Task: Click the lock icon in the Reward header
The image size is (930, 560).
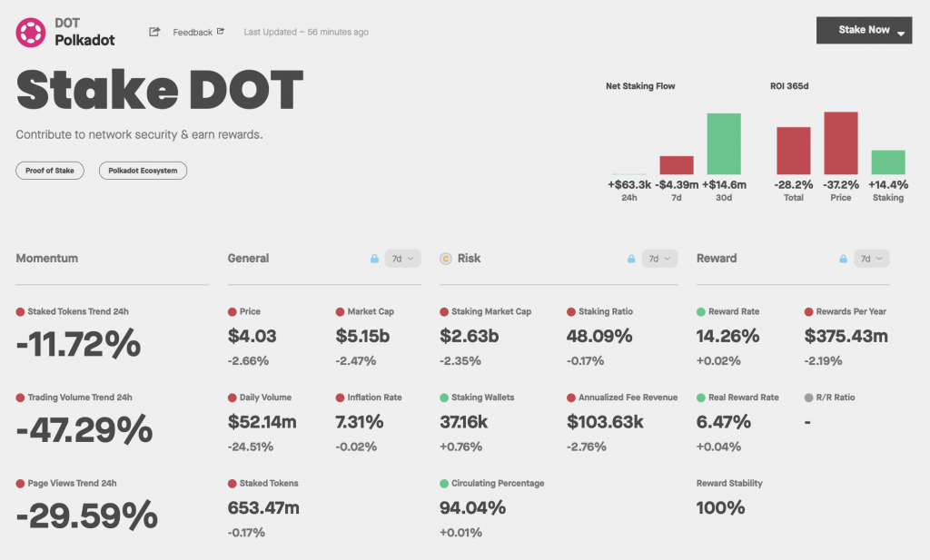Action: click(843, 259)
